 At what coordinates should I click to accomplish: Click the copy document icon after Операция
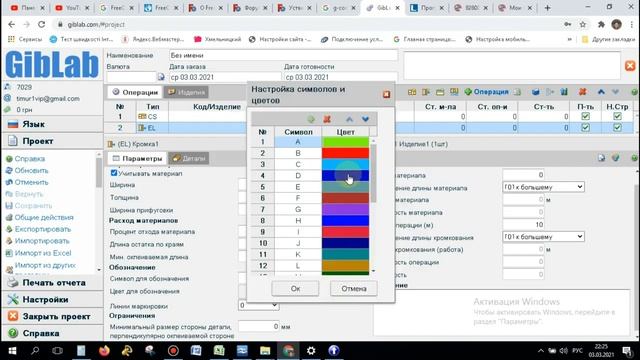tap(518, 92)
